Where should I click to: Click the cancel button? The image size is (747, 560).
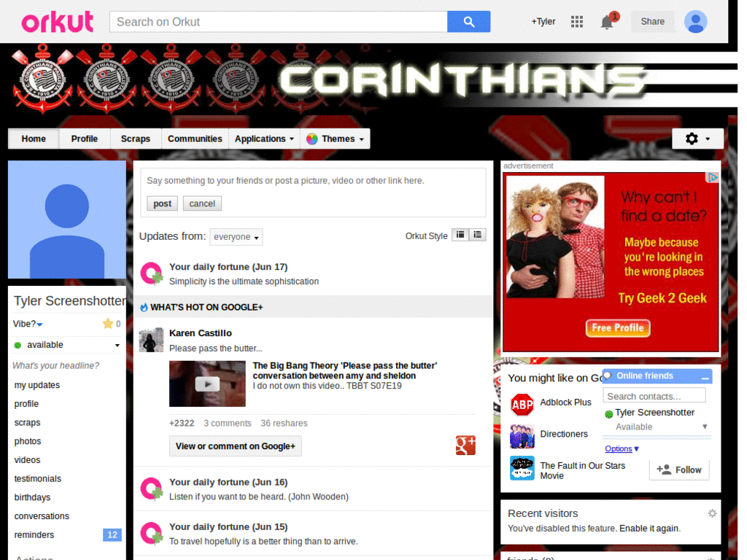pos(202,204)
